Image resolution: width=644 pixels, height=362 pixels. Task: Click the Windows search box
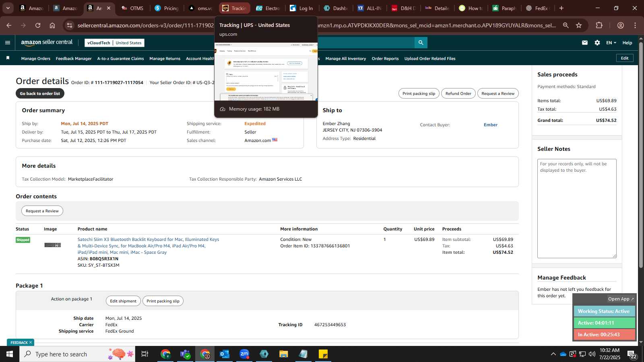click(76, 354)
